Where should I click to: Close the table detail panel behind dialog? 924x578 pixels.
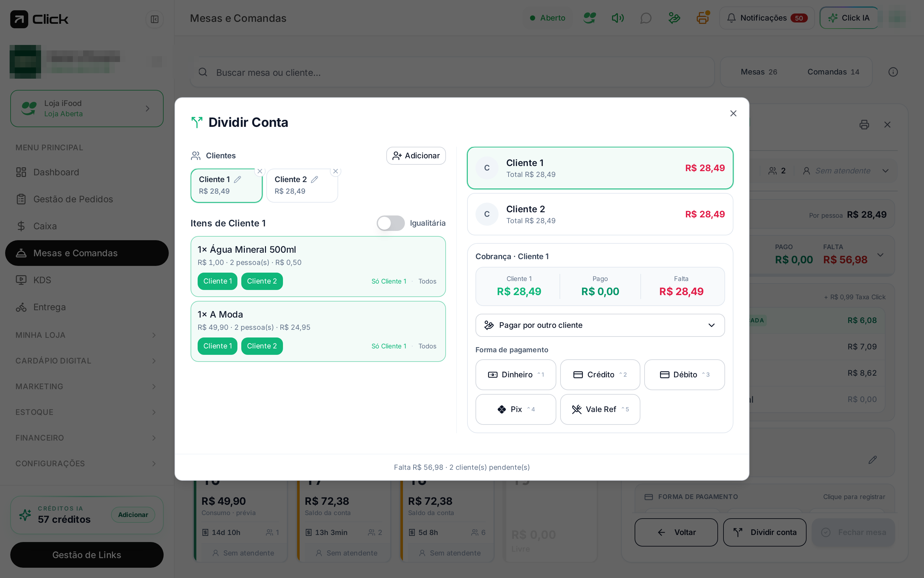click(x=887, y=125)
